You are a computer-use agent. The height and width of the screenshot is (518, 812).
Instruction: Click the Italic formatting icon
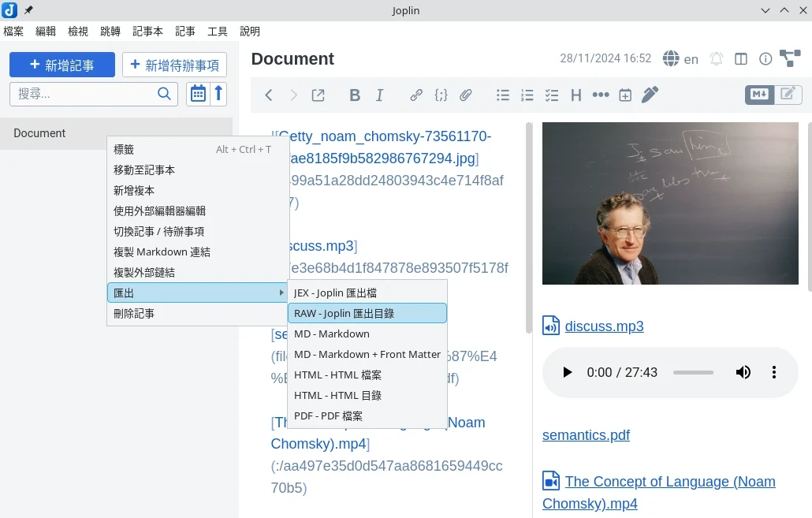(379, 95)
